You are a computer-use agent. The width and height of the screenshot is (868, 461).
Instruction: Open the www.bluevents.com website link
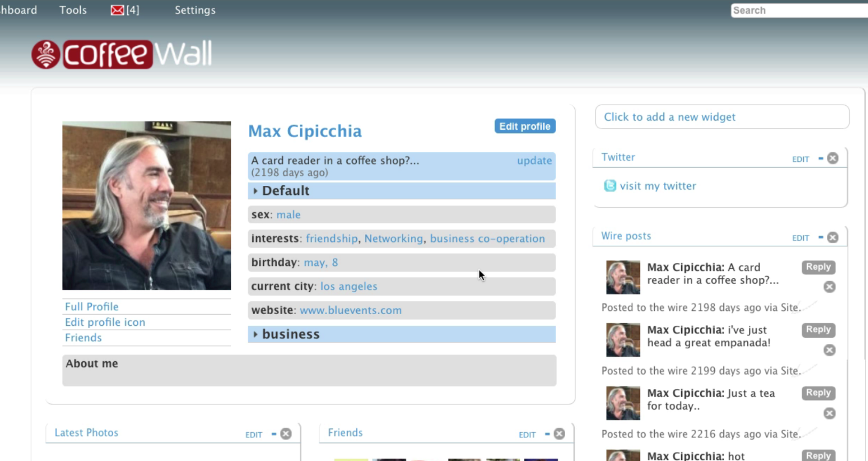tap(350, 310)
